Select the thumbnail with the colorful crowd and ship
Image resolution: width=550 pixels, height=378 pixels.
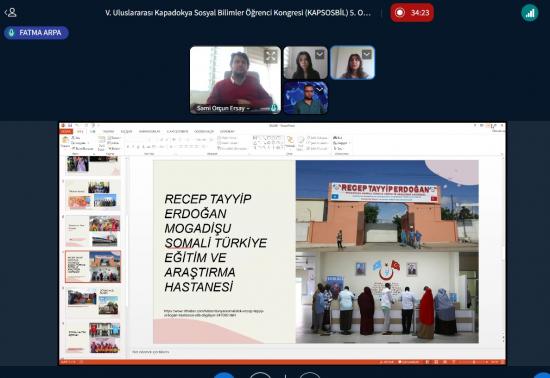pos(93,231)
